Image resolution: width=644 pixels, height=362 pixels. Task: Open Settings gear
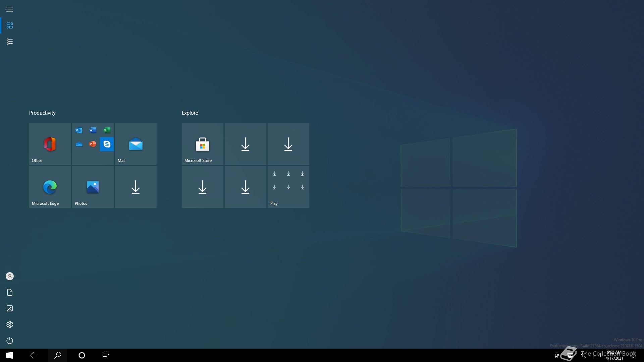coord(10,324)
